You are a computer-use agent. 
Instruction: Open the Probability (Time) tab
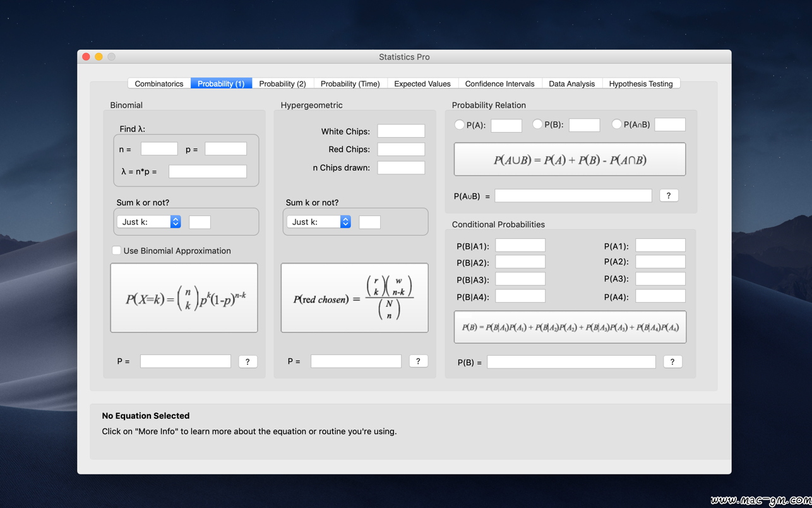[x=350, y=83]
